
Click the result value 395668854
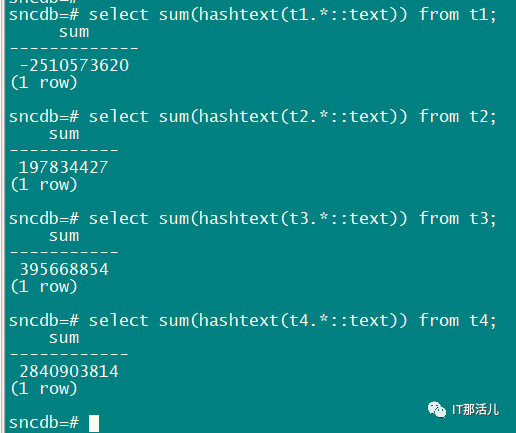[64, 269]
